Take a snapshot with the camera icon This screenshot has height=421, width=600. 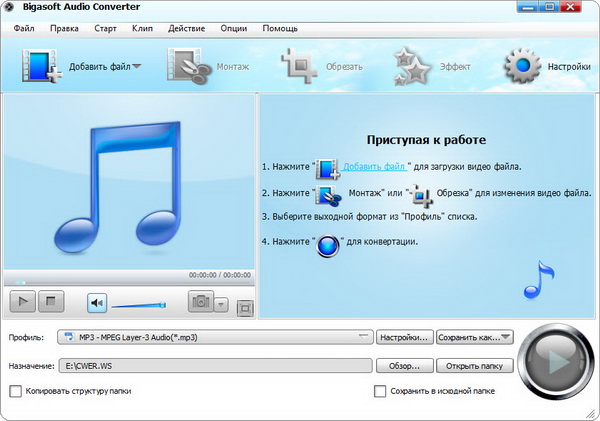(x=200, y=302)
